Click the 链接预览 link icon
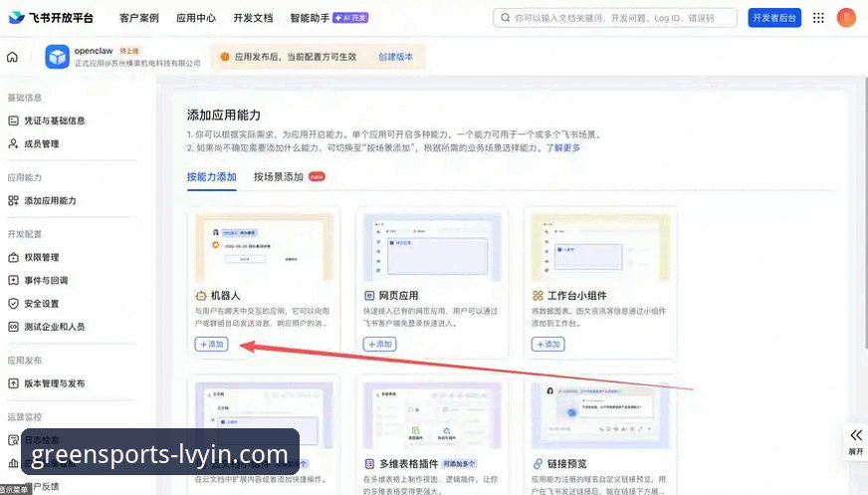Image resolution: width=868 pixels, height=495 pixels. point(538,463)
